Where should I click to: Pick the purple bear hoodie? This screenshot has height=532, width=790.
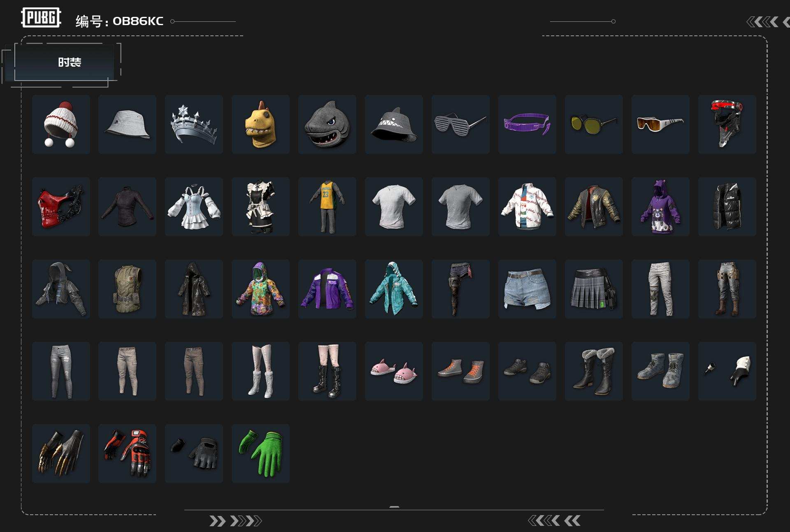pyautogui.click(x=660, y=207)
